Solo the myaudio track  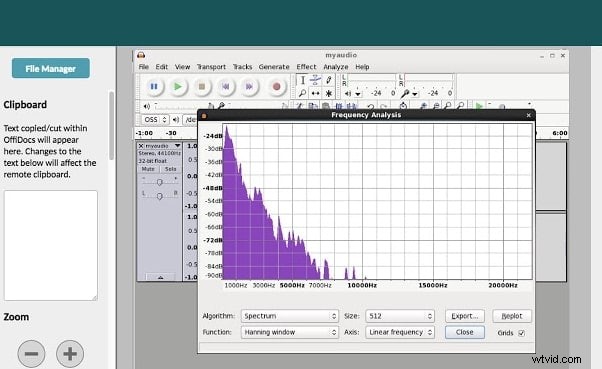pyautogui.click(x=170, y=169)
